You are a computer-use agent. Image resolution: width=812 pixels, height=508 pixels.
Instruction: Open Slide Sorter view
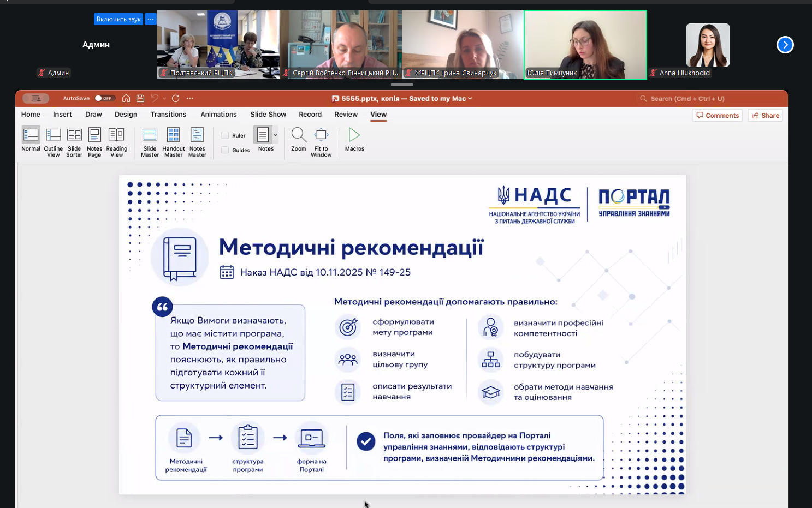(x=74, y=142)
